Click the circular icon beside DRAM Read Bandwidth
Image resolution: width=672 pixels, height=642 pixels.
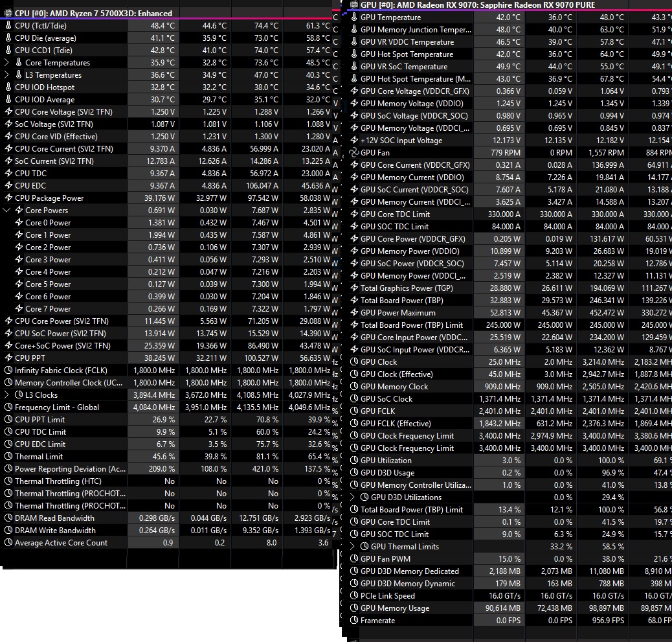(8, 518)
